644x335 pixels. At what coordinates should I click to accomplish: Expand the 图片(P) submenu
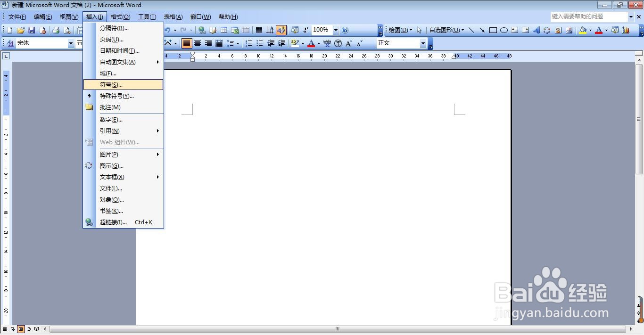click(124, 155)
